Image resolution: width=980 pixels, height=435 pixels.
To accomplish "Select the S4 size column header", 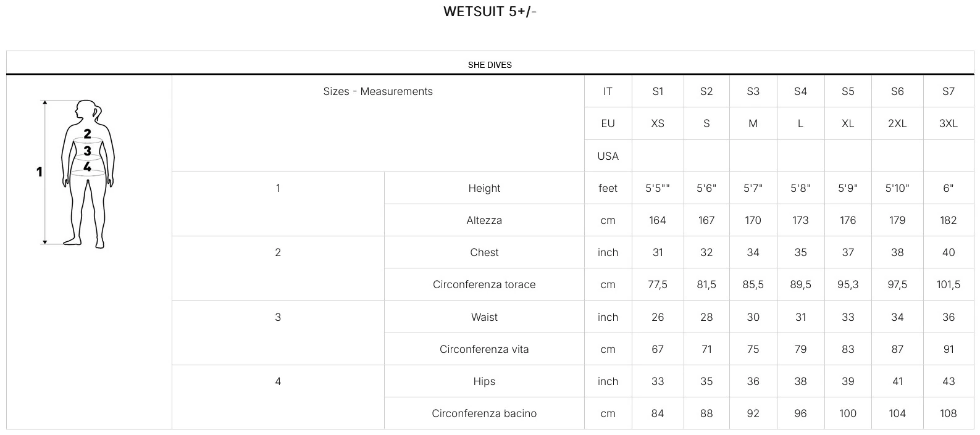I will pyautogui.click(x=800, y=91).
